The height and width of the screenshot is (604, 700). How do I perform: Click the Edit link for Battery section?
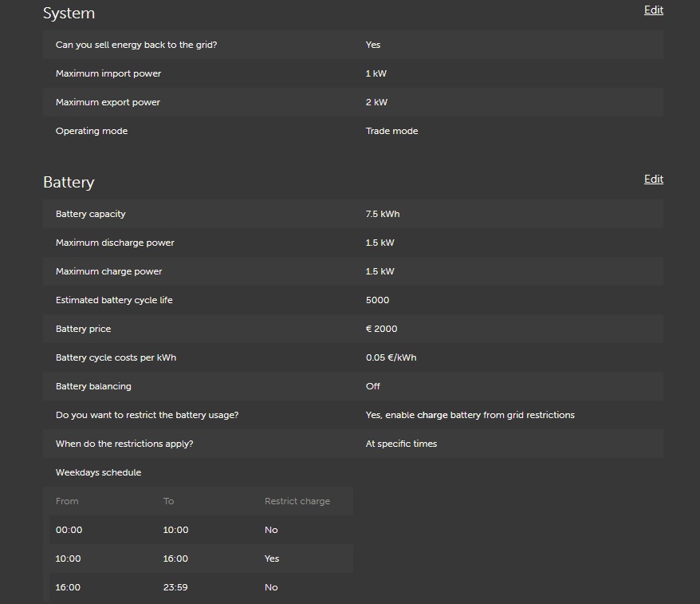[653, 180]
